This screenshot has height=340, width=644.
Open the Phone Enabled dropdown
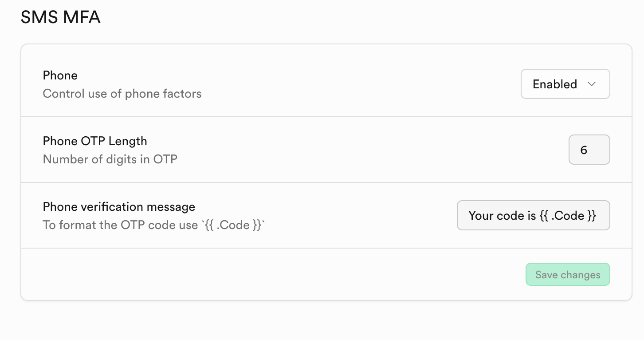(565, 84)
